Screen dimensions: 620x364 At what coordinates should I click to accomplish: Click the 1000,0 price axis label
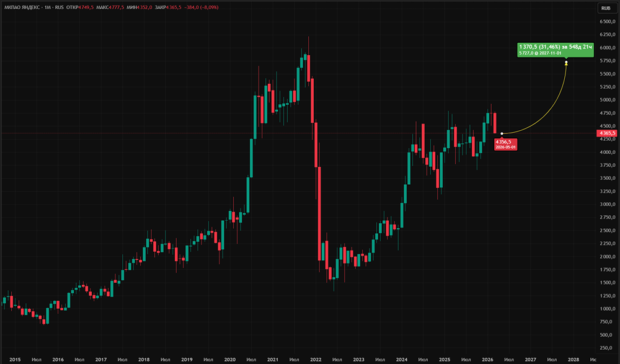click(x=608, y=309)
